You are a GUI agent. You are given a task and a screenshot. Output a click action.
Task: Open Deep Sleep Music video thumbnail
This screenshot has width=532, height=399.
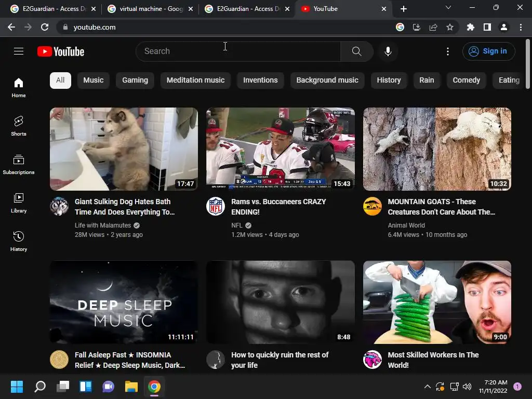124,302
